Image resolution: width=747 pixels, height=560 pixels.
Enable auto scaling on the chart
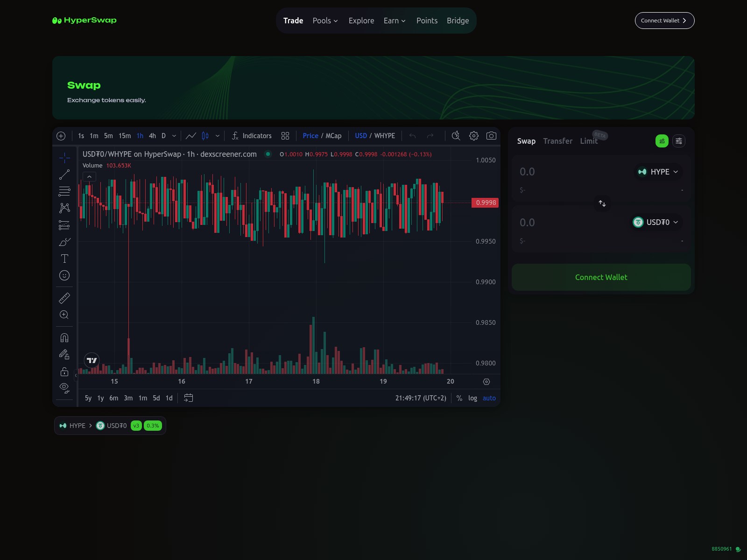489,398
